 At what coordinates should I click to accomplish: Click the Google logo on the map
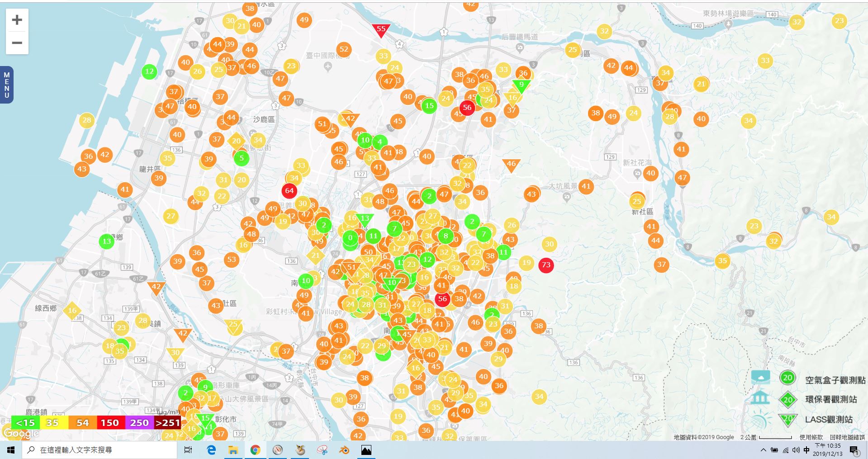point(21,434)
